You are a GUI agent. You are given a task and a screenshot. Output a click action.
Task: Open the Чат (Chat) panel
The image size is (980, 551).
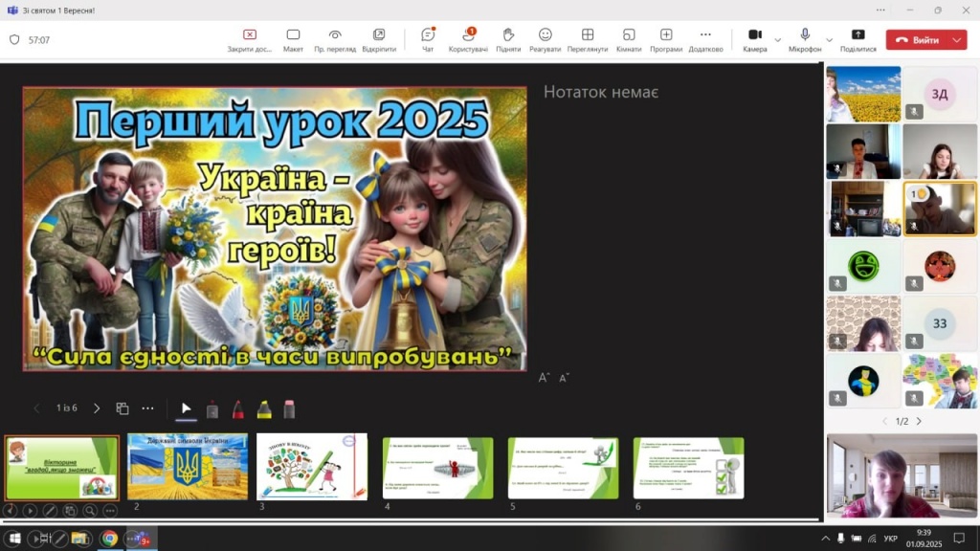click(x=428, y=39)
